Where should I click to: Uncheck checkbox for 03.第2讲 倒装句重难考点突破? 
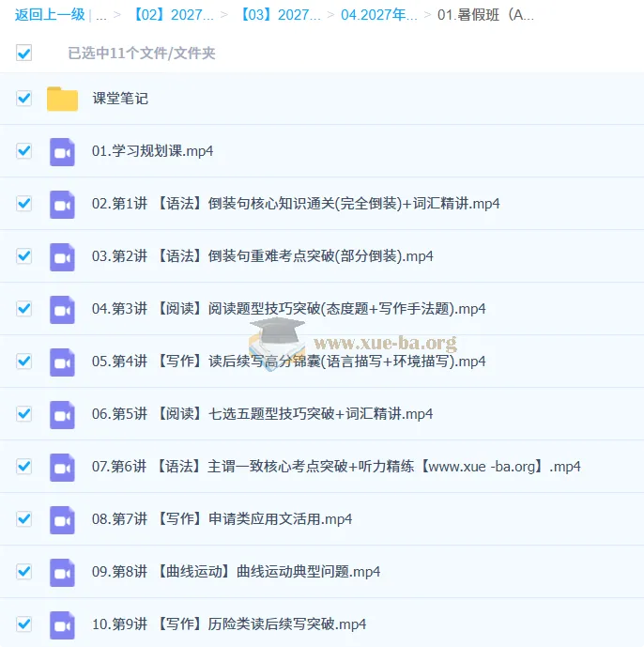point(23,255)
